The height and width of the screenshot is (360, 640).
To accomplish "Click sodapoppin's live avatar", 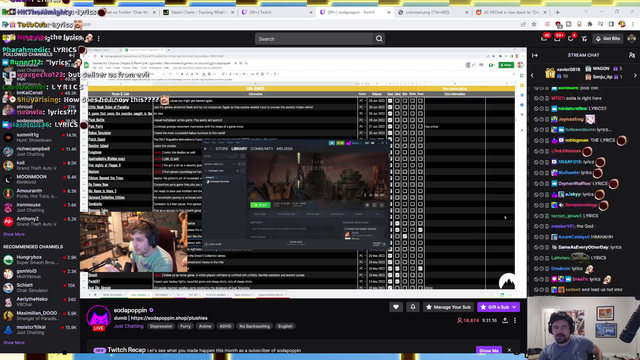I will [x=98, y=318].
